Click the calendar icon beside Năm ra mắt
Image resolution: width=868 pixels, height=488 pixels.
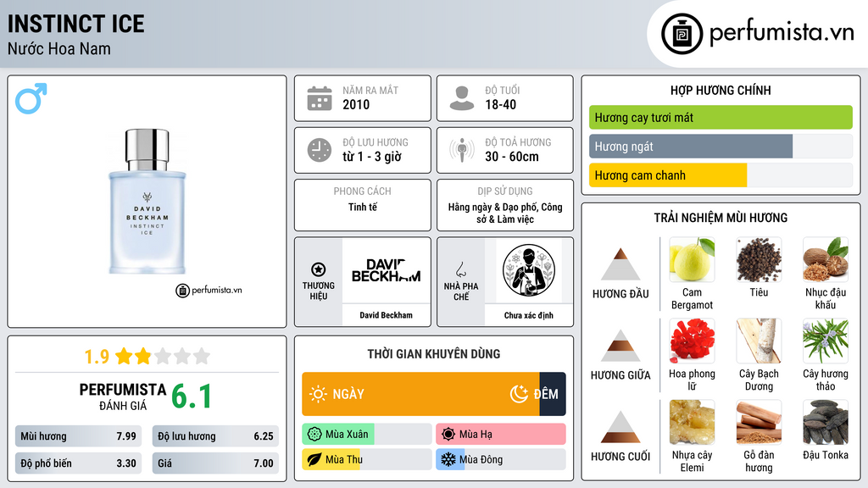tap(320, 98)
